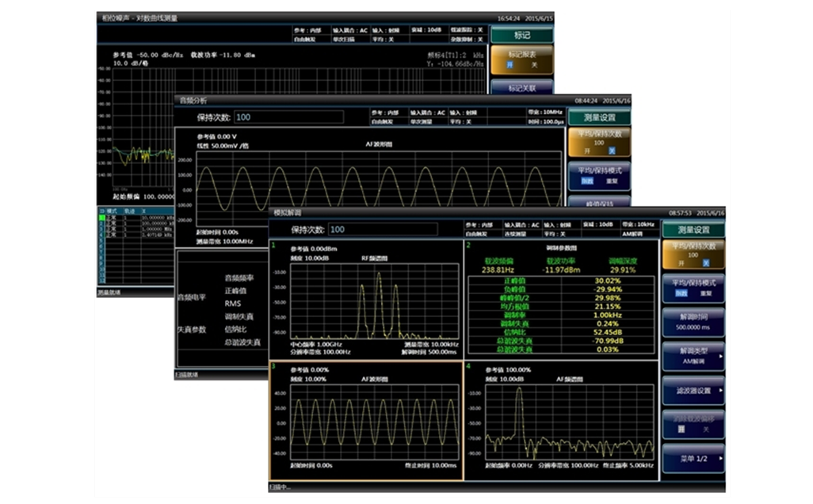Go to next page via 菜单 1/2
The height and width of the screenshot is (504, 813).
point(693,458)
